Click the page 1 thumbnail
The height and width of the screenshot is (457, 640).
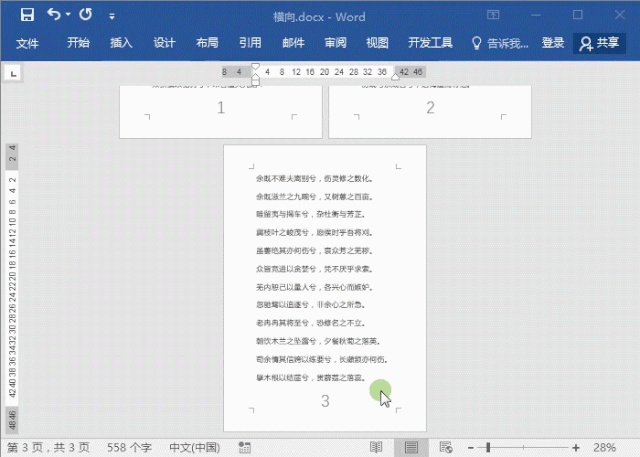point(221,112)
